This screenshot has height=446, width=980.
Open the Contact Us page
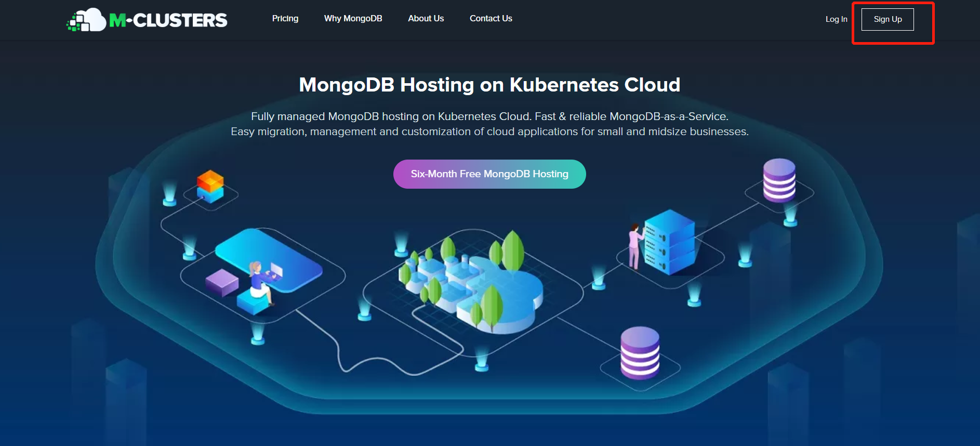pyautogui.click(x=491, y=19)
